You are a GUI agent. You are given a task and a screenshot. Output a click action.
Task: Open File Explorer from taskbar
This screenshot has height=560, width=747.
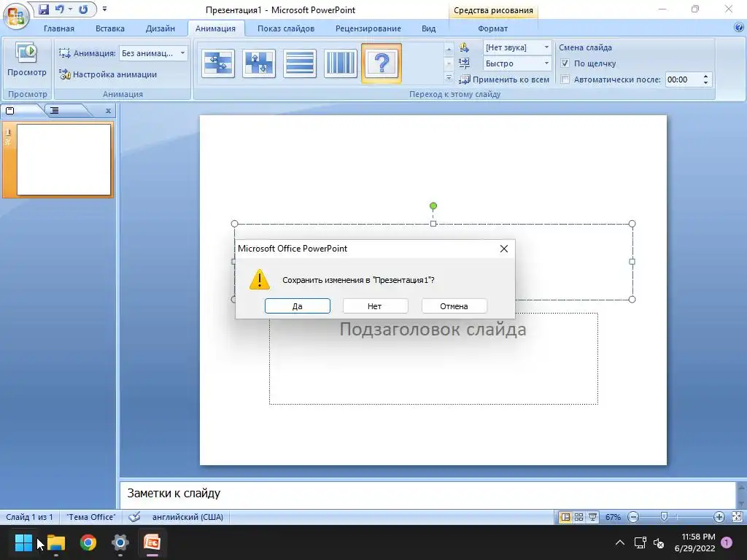55,542
